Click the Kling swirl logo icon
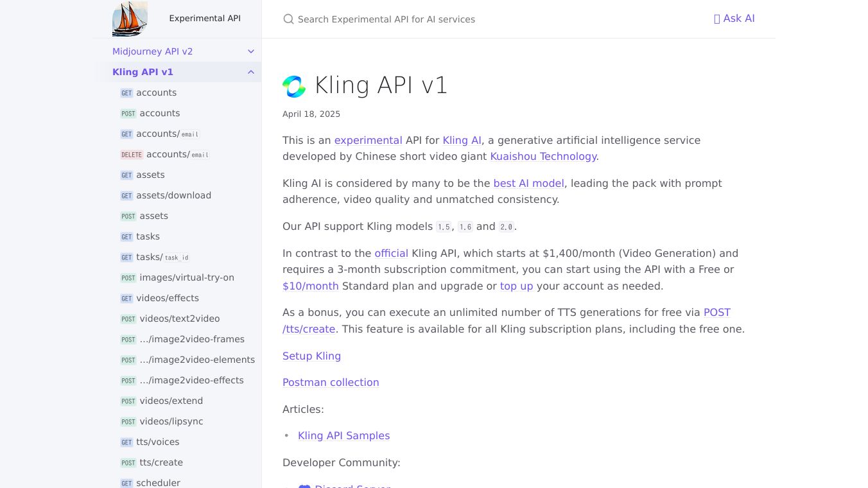This screenshot has width=868, height=488. click(294, 86)
